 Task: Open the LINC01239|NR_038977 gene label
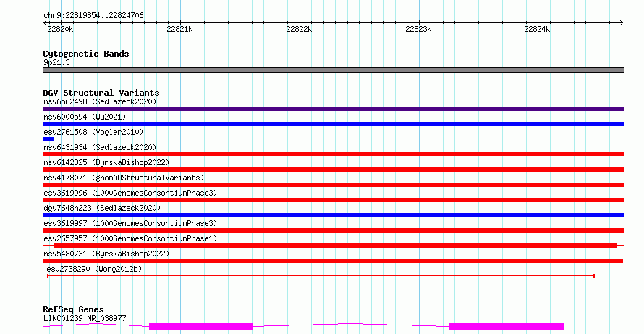[x=85, y=318]
